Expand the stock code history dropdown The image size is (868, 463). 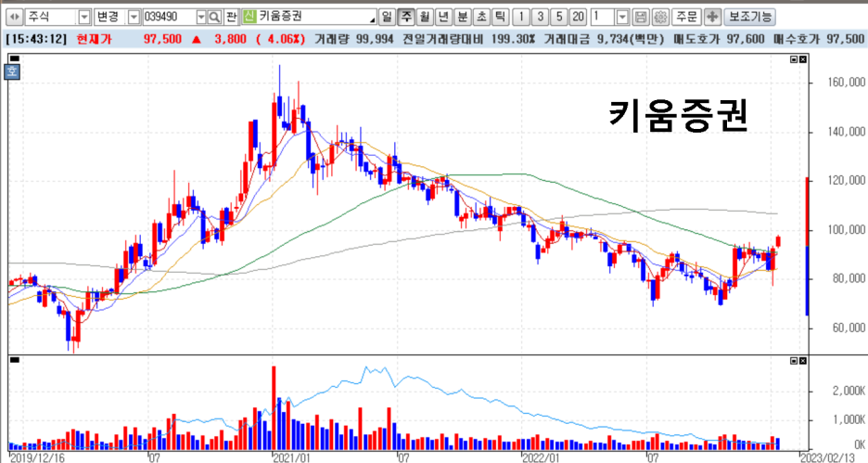click(x=201, y=18)
